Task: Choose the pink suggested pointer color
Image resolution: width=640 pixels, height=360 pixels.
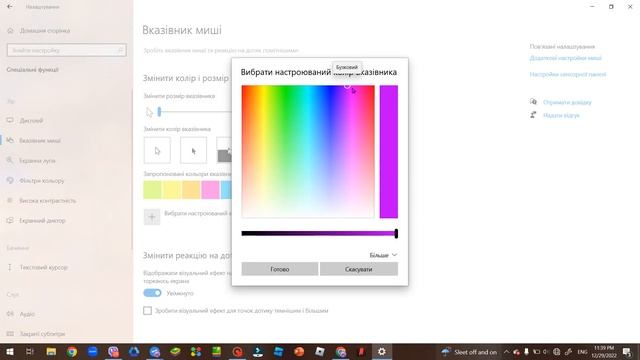Action: coord(211,190)
